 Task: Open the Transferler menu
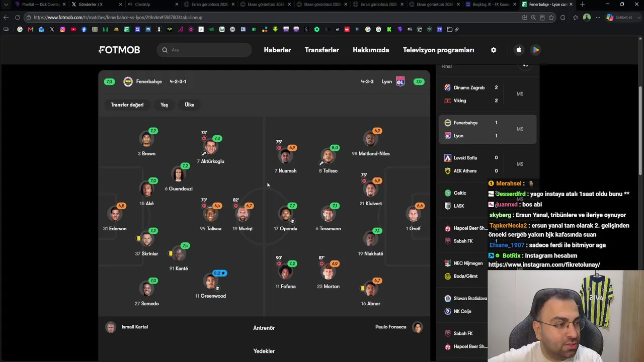click(x=321, y=50)
